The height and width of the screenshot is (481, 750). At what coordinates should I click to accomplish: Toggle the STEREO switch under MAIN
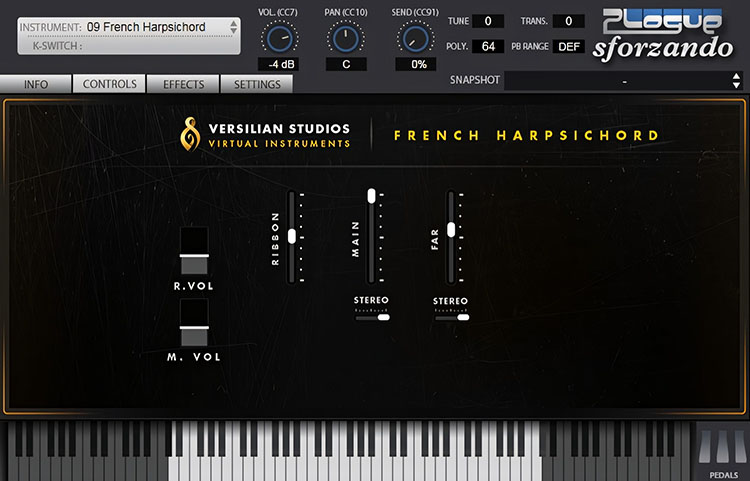pyautogui.click(x=372, y=317)
